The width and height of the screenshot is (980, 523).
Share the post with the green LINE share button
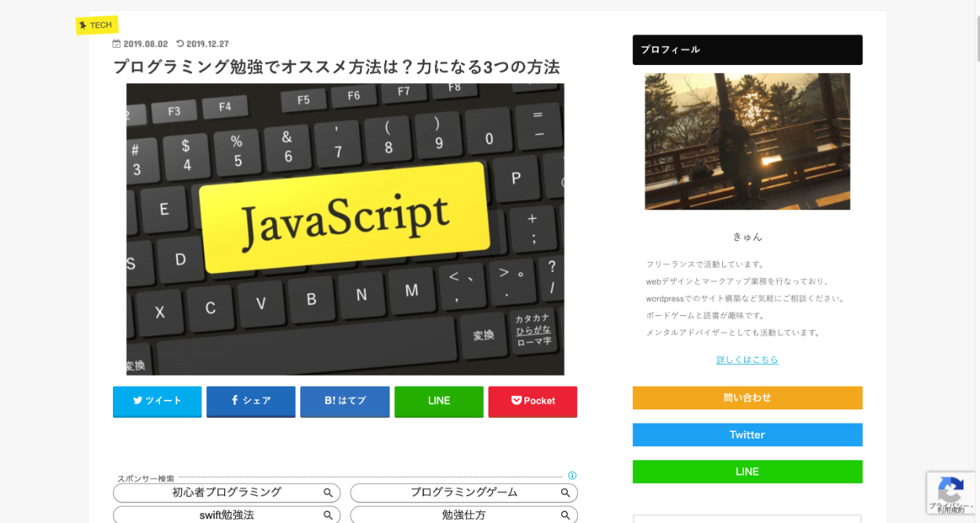click(439, 401)
